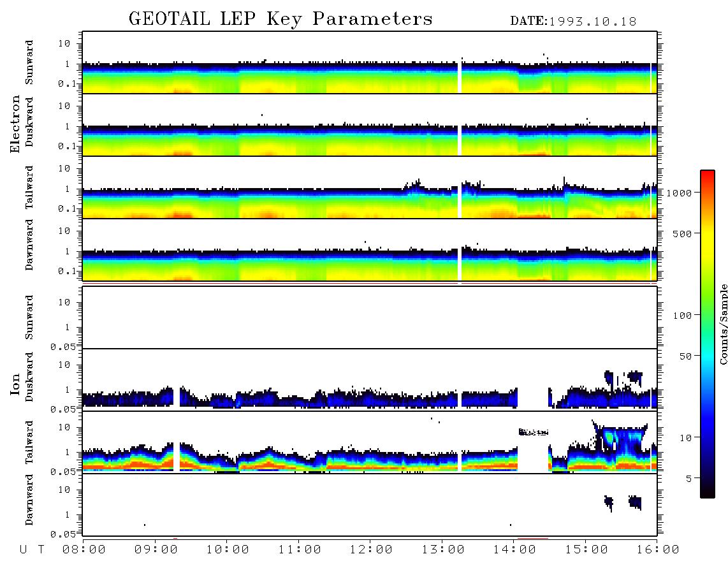This screenshot has height=561, width=728.
Task: Click the "09:00" time axis label
Action: [156, 550]
